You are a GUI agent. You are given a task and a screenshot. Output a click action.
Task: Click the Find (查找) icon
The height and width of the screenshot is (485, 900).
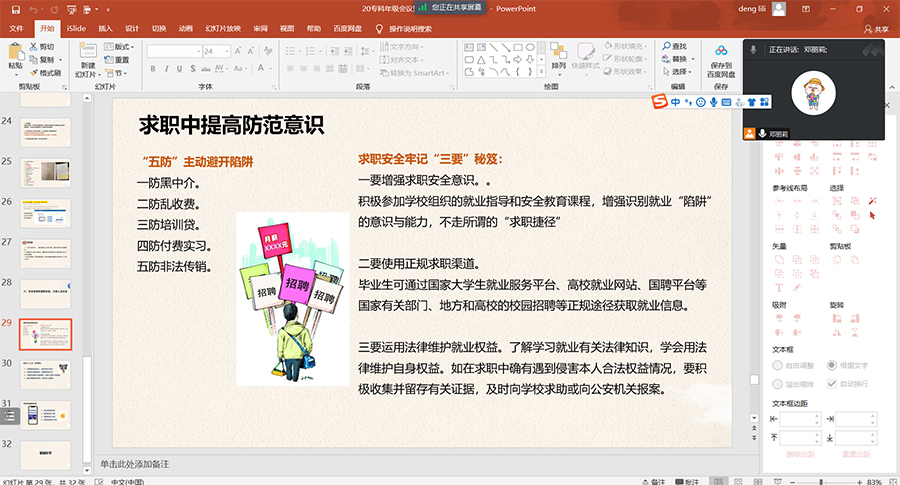click(x=673, y=46)
